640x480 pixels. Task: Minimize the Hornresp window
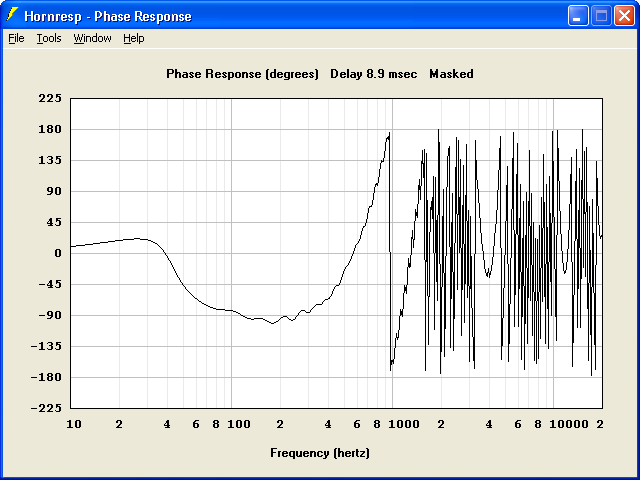(578, 16)
